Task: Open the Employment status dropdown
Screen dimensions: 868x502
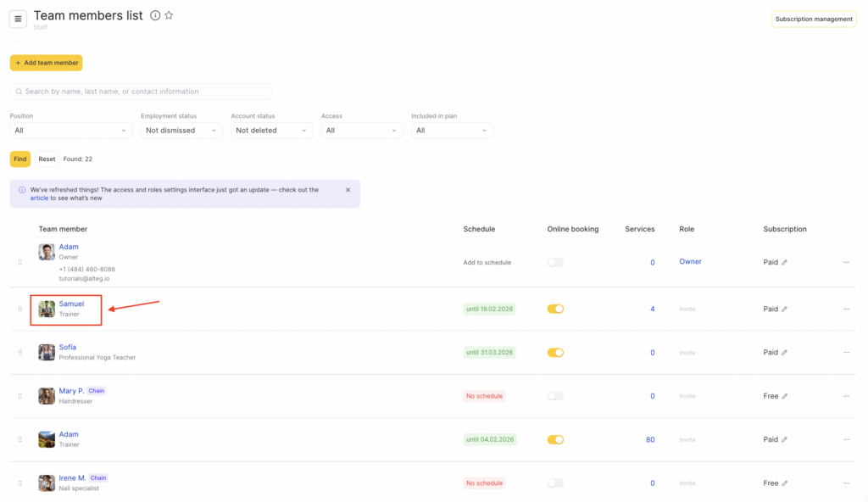Action: [181, 131]
